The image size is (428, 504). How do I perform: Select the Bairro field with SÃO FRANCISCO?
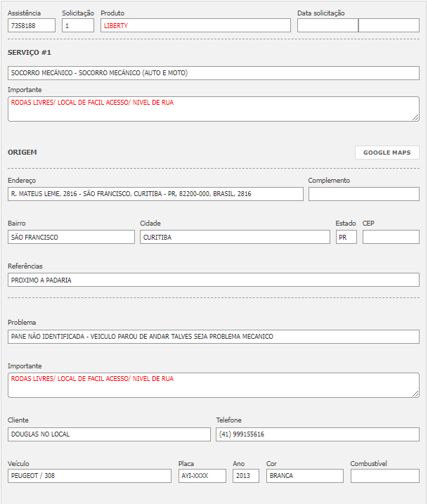[x=71, y=237]
